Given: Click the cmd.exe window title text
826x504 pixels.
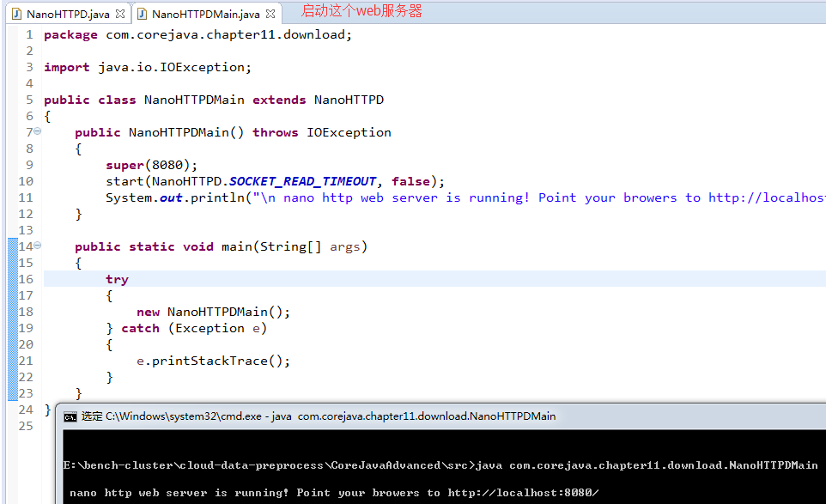Looking at the screenshot, I should coord(319,416).
